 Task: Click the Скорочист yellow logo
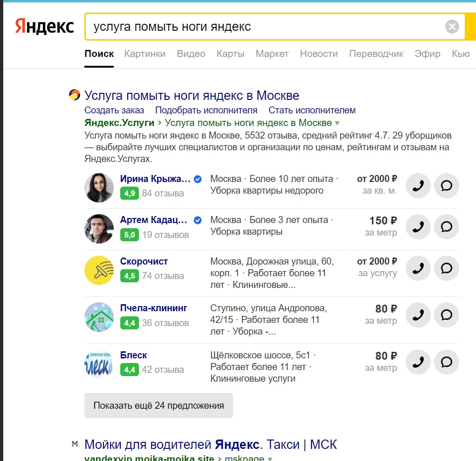99,271
